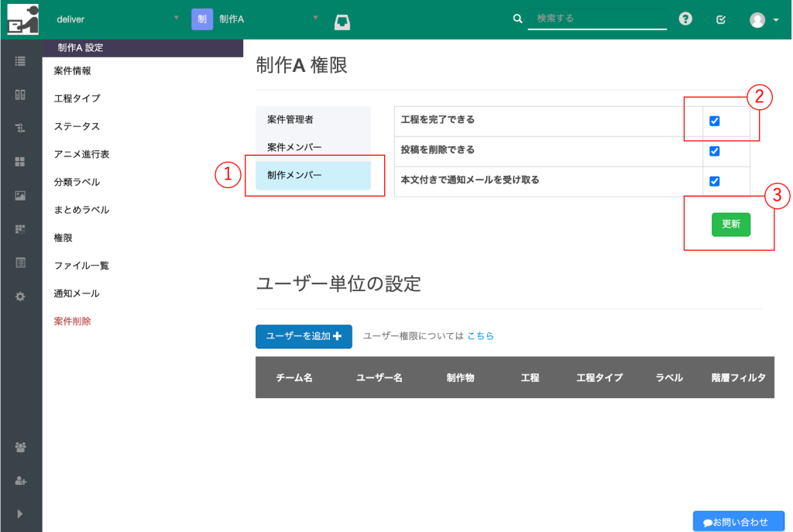
Task: Open 案件情報 settings menu item
Action: coord(72,70)
